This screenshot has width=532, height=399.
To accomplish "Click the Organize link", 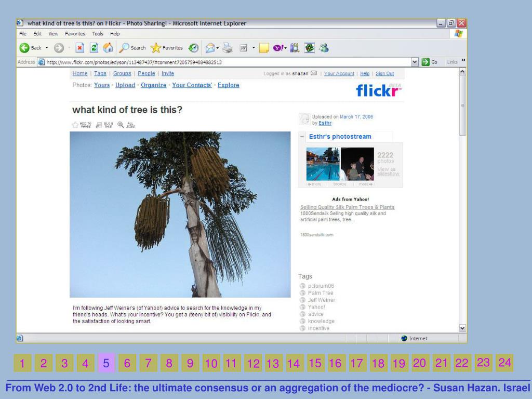I will click(x=154, y=85).
